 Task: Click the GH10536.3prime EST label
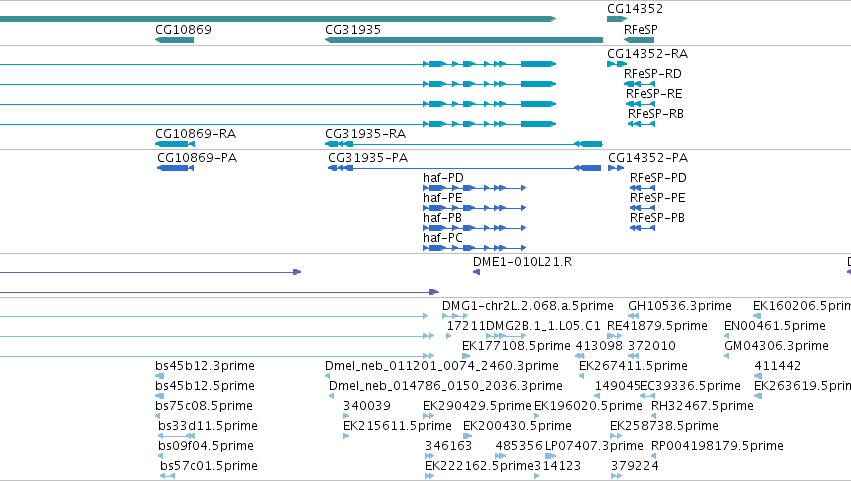pos(679,306)
